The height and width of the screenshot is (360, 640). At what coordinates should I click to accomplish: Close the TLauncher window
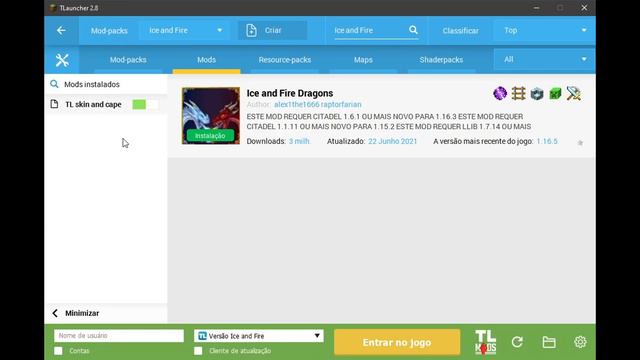click(x=584, y=8)
